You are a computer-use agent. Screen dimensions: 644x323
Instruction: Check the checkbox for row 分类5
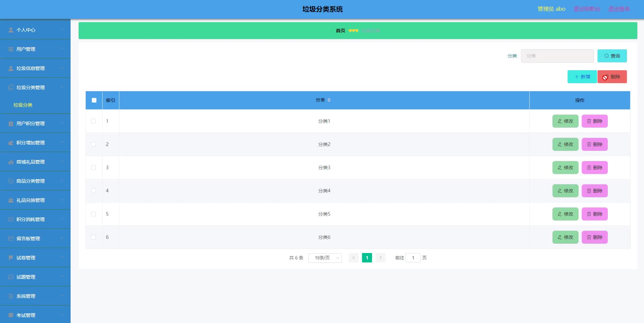point(93,214)
